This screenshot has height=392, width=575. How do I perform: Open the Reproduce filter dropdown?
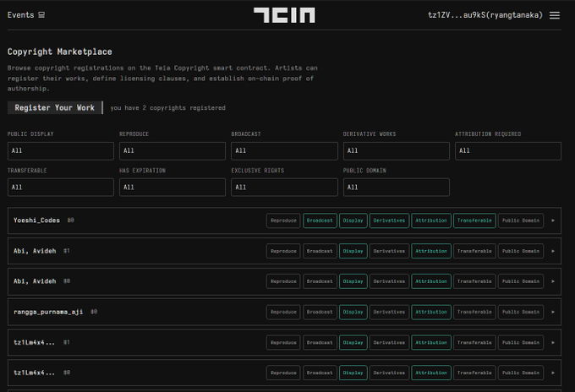pyautogui.click(x=172, y=151)
